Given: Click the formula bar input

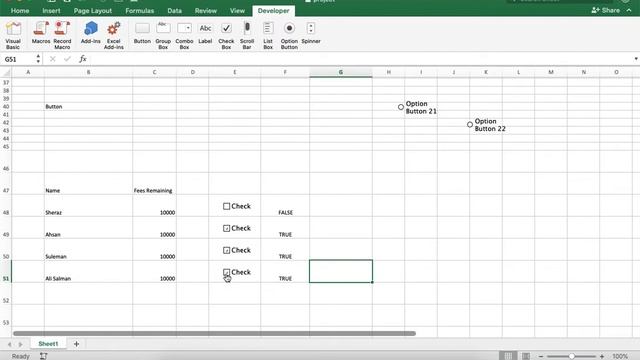Looking at the screenshot, I should click(x=359, y=59).
